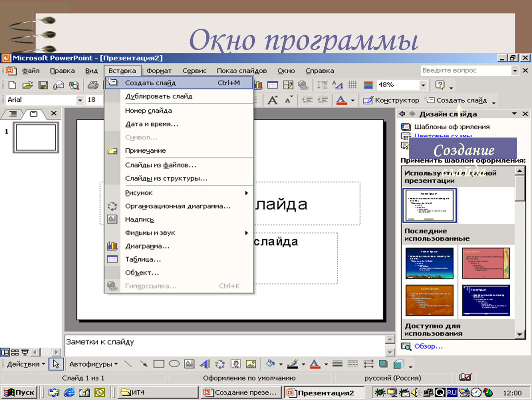532x400 pixels.
Task: Select the Rectangle drawing tool
Action: (x=159, y=364)
